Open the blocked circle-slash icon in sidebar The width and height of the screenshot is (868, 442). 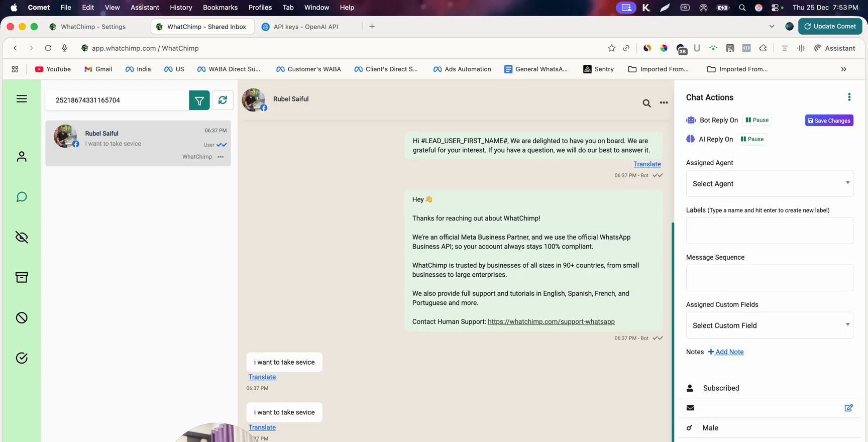[x=22, y=317]
